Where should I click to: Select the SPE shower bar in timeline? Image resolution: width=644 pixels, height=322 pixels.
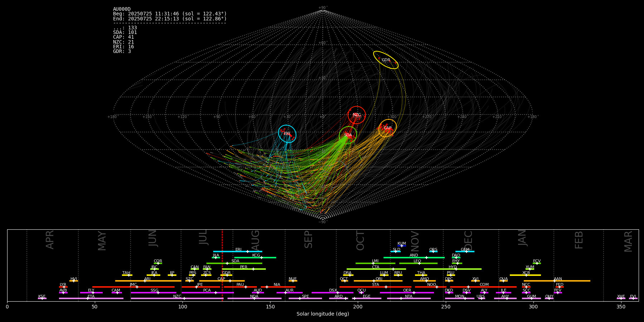coord(305,298)
